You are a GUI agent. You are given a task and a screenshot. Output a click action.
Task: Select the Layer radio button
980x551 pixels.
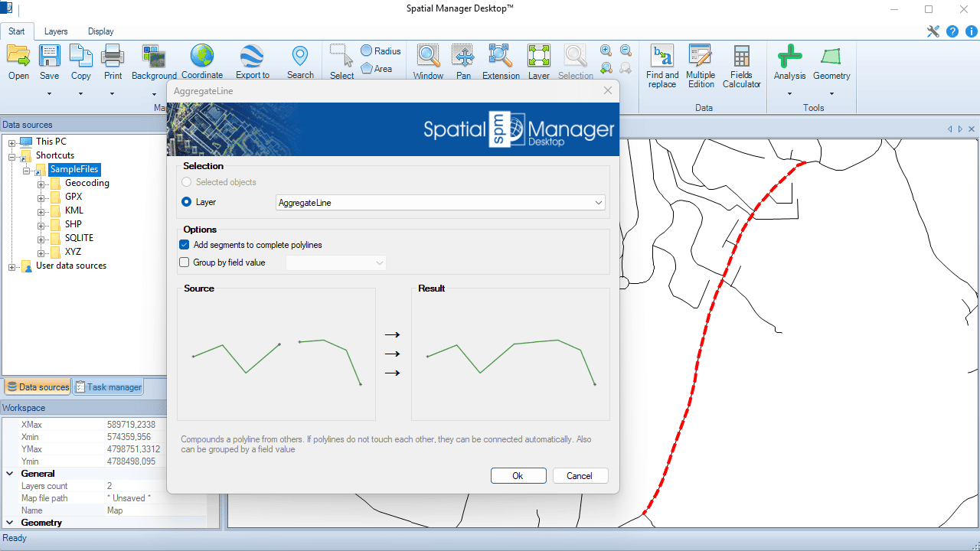coord(187,202)
